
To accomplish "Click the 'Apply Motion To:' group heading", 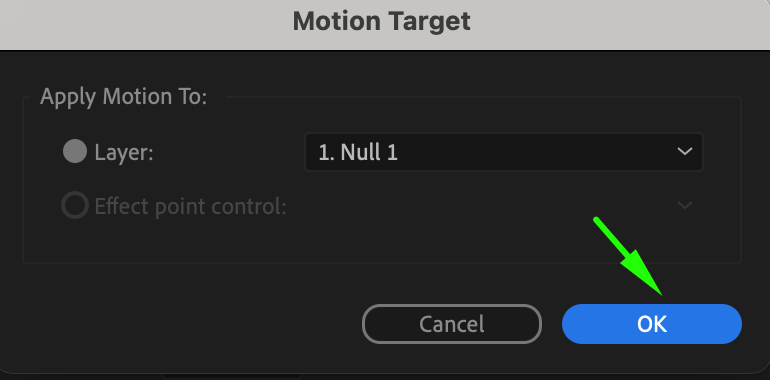I will click(123, 97).
